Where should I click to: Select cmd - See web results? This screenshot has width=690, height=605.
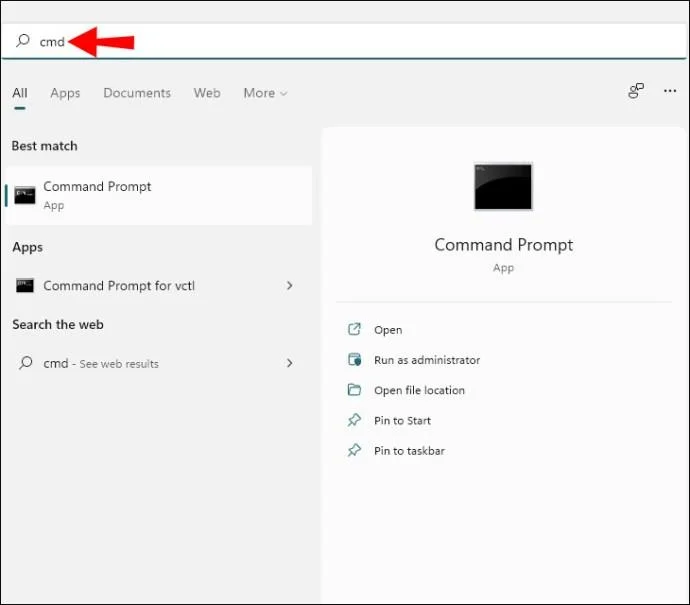(x=155, y=363)
